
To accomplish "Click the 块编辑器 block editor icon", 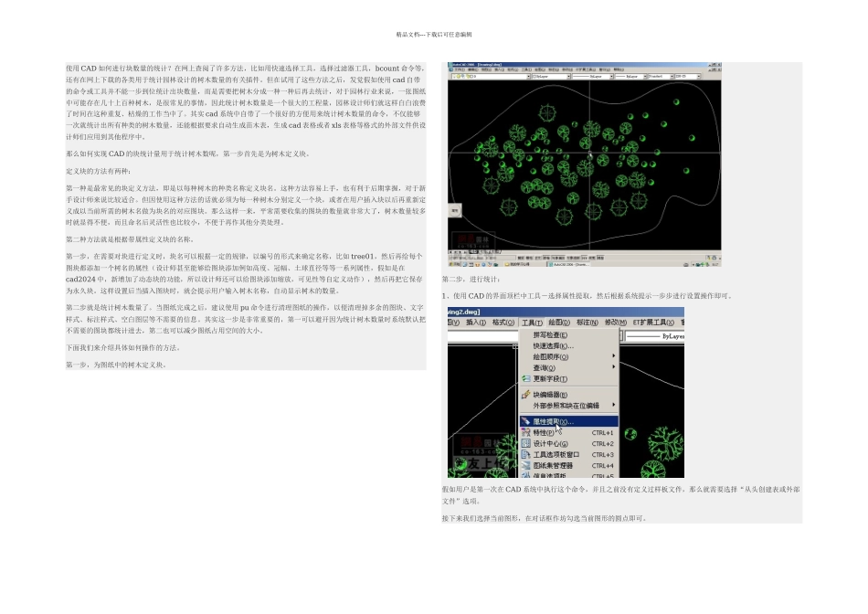I will [526, 395].
